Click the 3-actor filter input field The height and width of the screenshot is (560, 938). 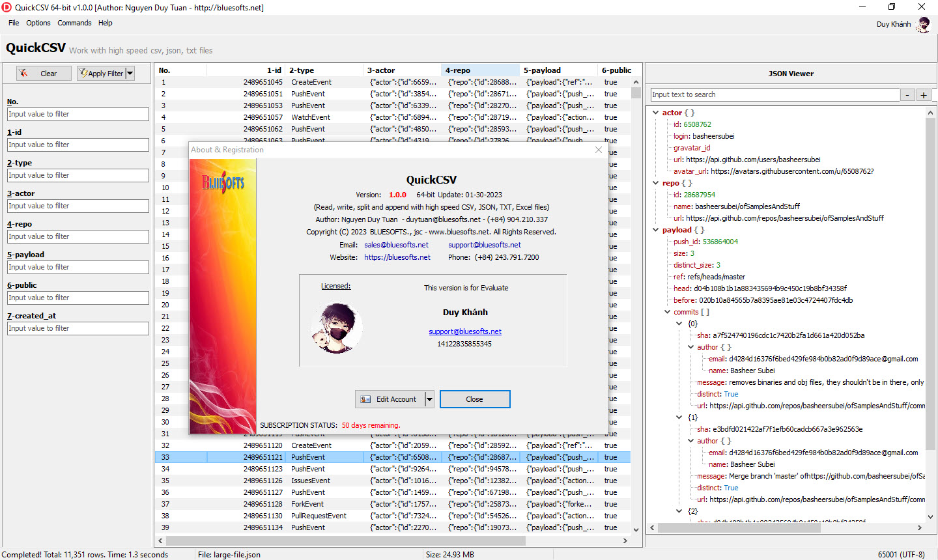[x=78, y=206]
